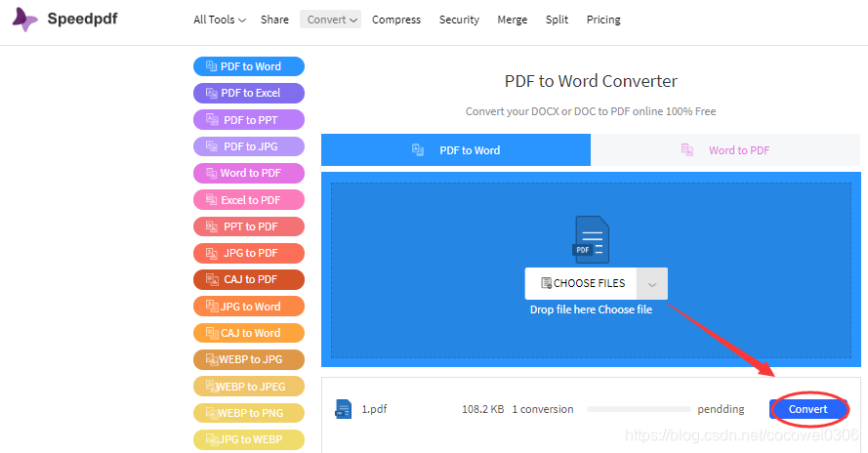Select JPG to Word in sidebar
Image resolution: width=868 pixels, height=453 pixels.
(x=249, y=307)
